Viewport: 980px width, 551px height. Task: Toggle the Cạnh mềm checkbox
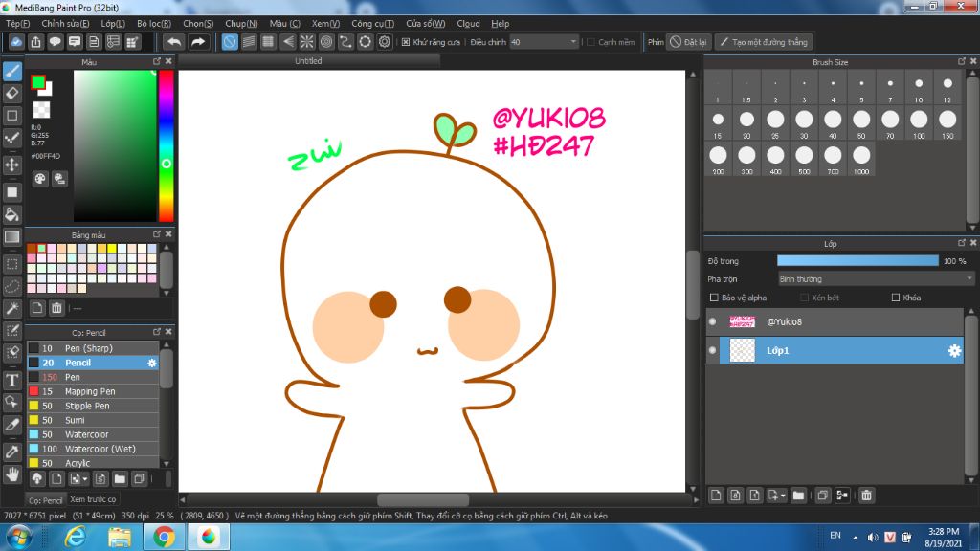(x=590, y=42)
